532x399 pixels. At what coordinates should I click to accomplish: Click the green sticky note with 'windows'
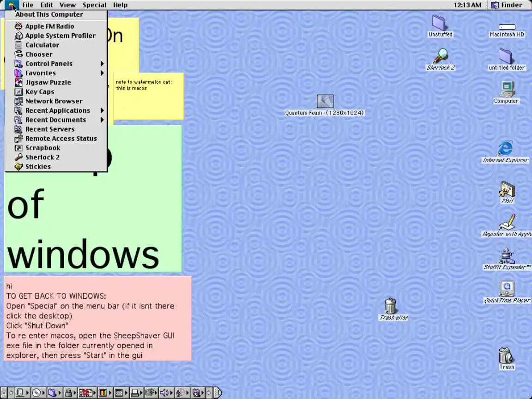(x=93, y=221)
